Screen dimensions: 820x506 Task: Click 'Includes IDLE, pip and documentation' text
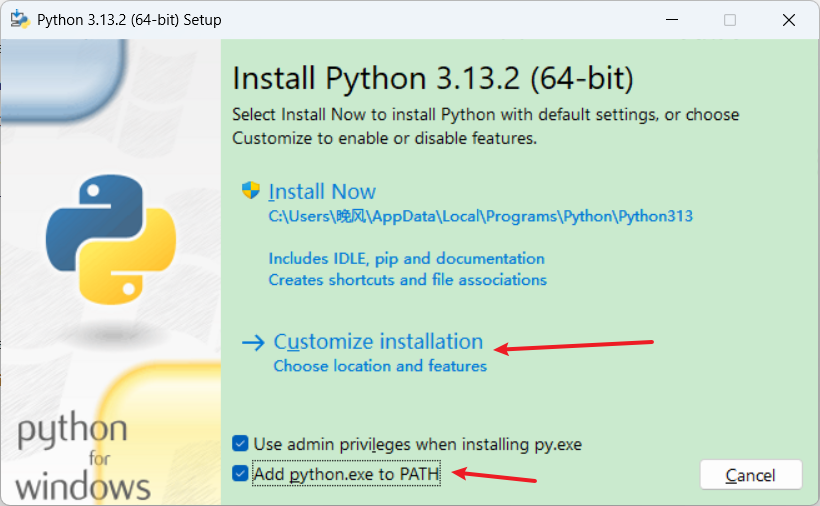coord(406,258)
